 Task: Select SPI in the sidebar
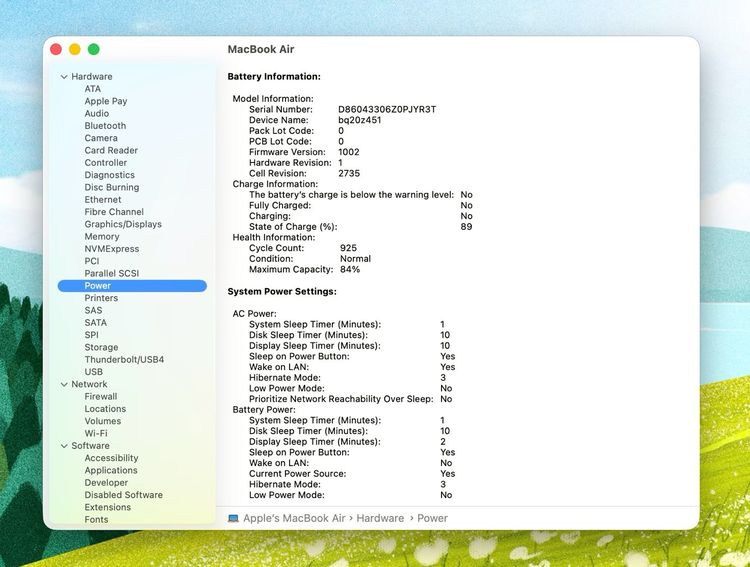click(x=91, y=335)
